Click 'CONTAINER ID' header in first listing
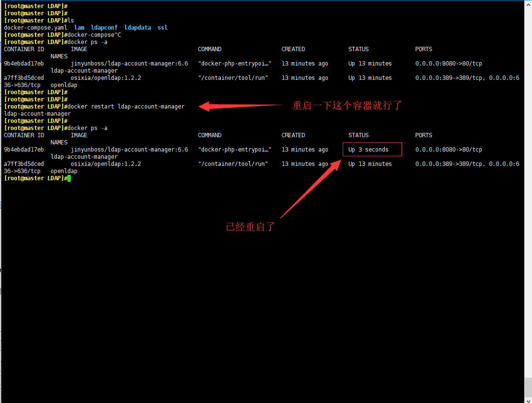 (x=24, y=49)
